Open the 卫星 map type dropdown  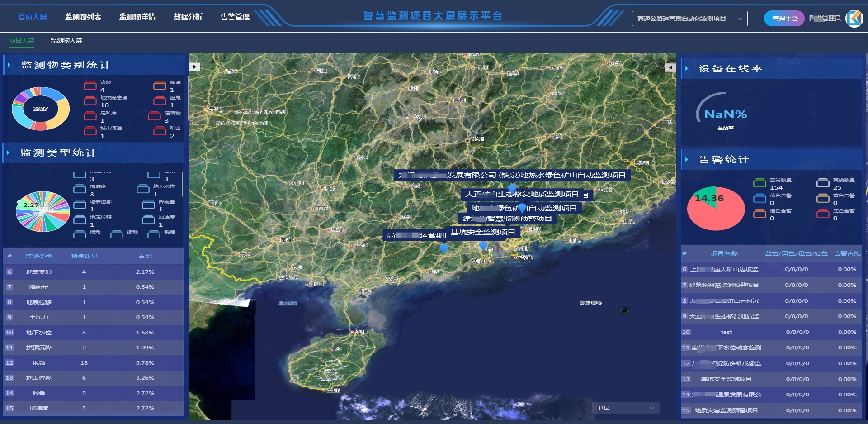click(625, 408)
